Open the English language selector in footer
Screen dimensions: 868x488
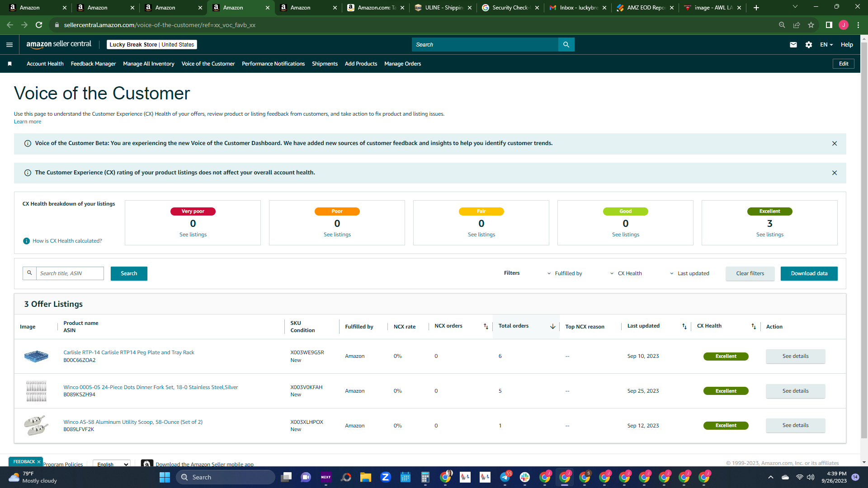(112, 464)
